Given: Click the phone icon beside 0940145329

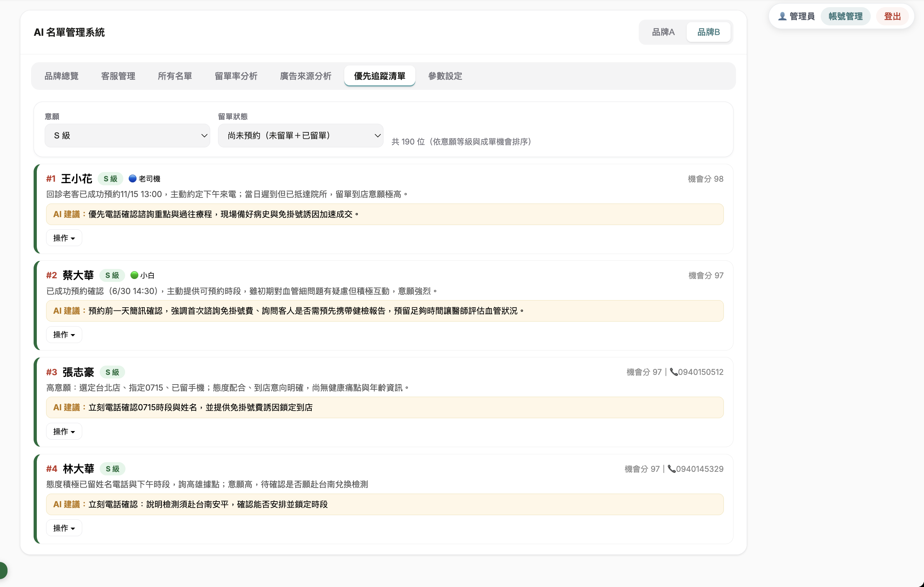Looking at the screenshot, I should point(672,469).
